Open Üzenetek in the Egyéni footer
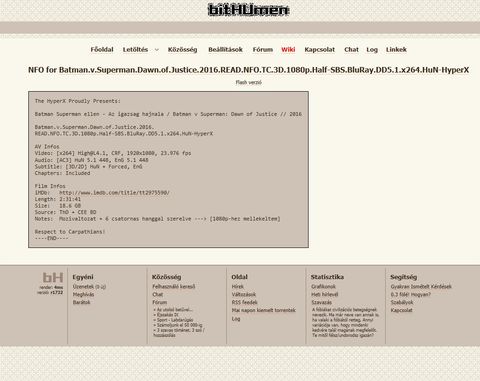Image resolution: width=480 pixels, height=381 pixels. pyautogui.click(x=89, y=286)
